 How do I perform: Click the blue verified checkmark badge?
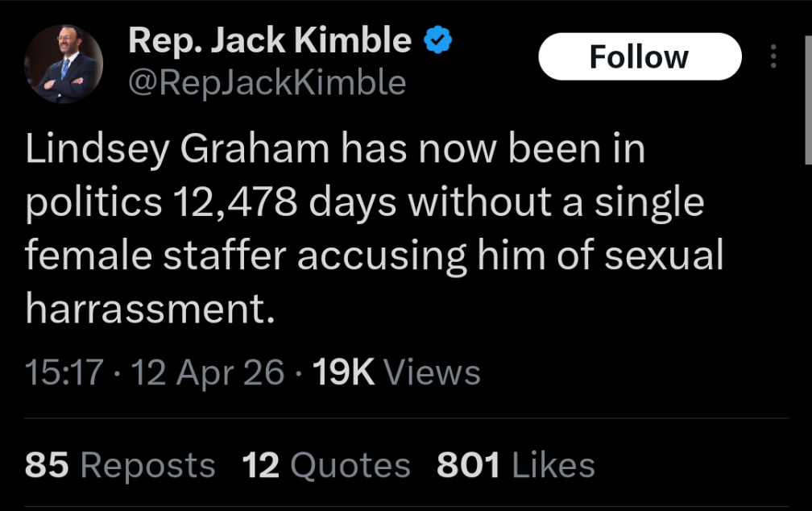coord(437,40)
